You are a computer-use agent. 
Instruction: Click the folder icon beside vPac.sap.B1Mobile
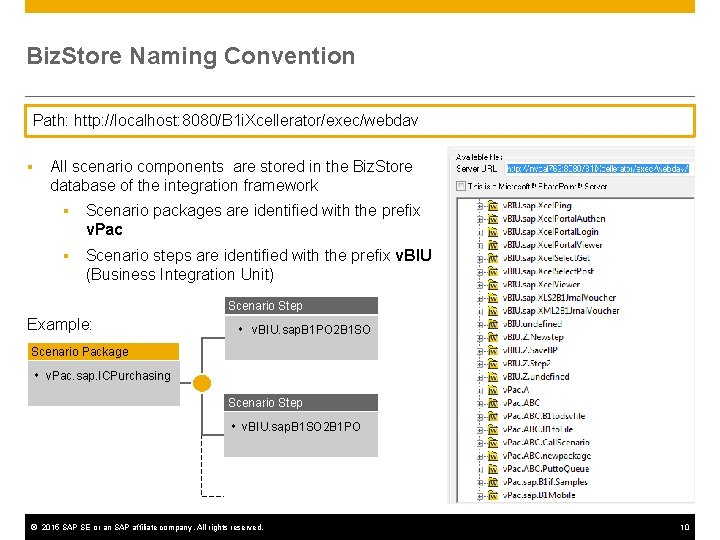(493, 495)
